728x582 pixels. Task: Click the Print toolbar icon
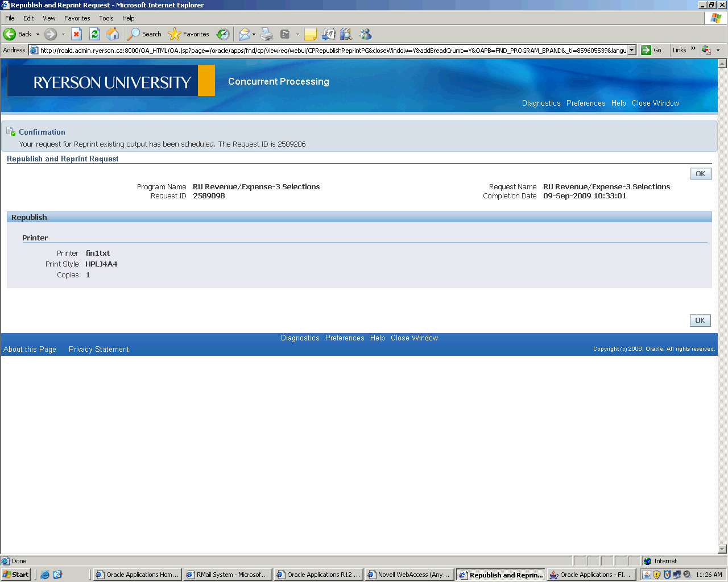[x=267, y=34]
